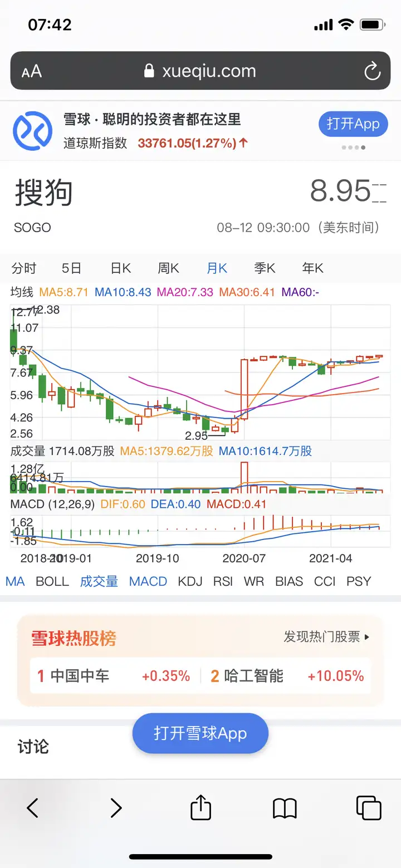
Task: Open the AA text size menu
Action: click(x=32, y=72)
